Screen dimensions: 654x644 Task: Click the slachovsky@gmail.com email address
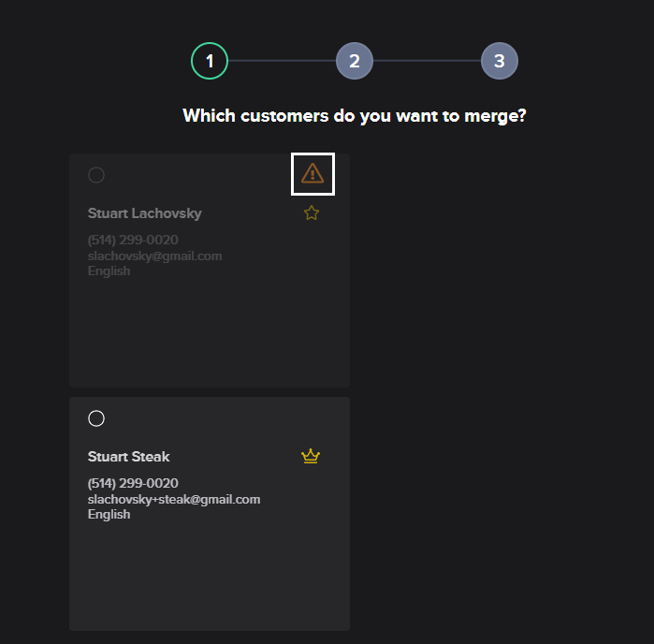(x=154, y=256)
